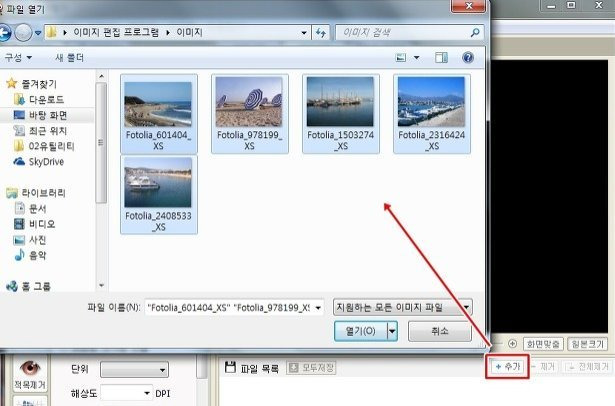
Task: Expand the file name combo dropdown
Action: point(318,308)
